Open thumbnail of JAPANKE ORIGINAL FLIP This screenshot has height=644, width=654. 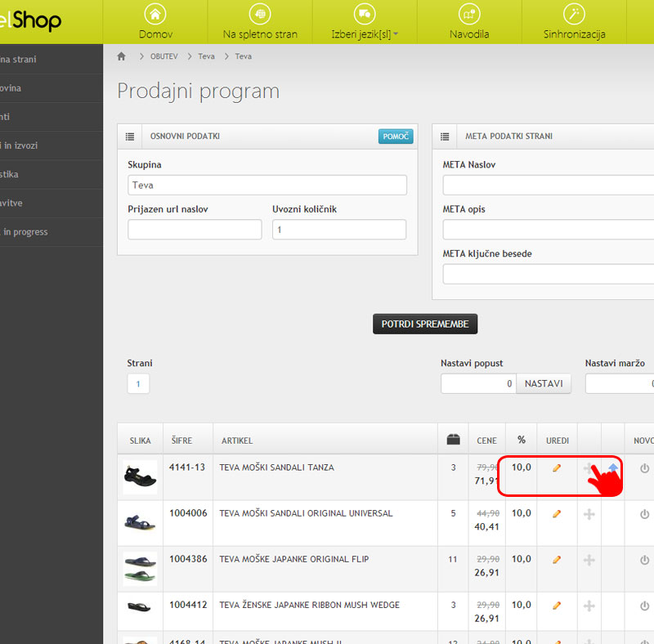coord(140,569)
